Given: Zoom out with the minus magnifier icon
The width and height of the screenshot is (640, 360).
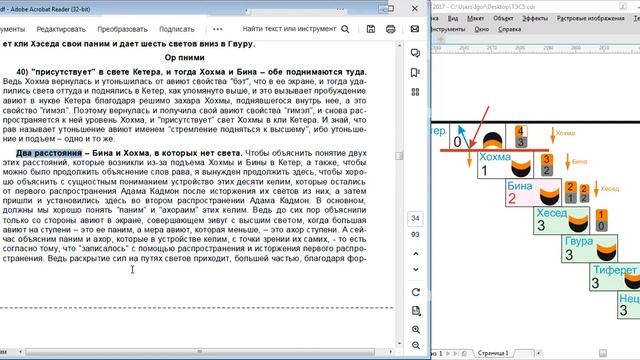Looking at the screenshot, I should point(416,345).
